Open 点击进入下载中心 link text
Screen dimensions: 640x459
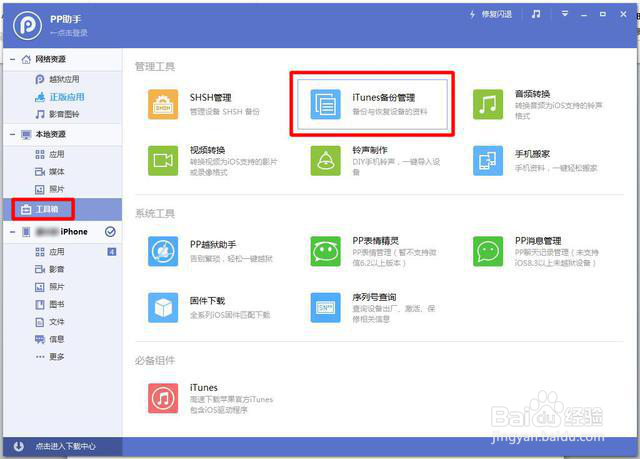pyautogui.click(x=65, y=446)
